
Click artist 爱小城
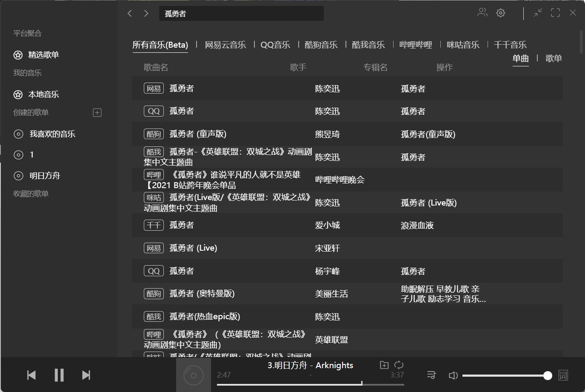(327, 226)
